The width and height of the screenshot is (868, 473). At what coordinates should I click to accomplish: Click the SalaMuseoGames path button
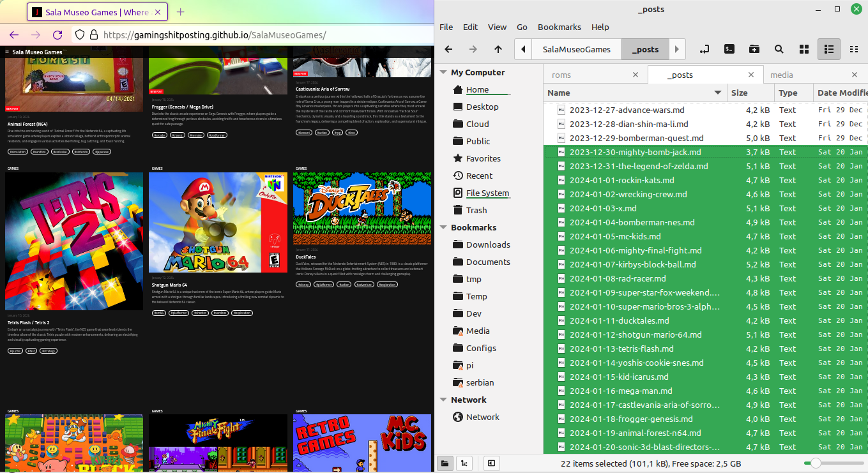576,49
